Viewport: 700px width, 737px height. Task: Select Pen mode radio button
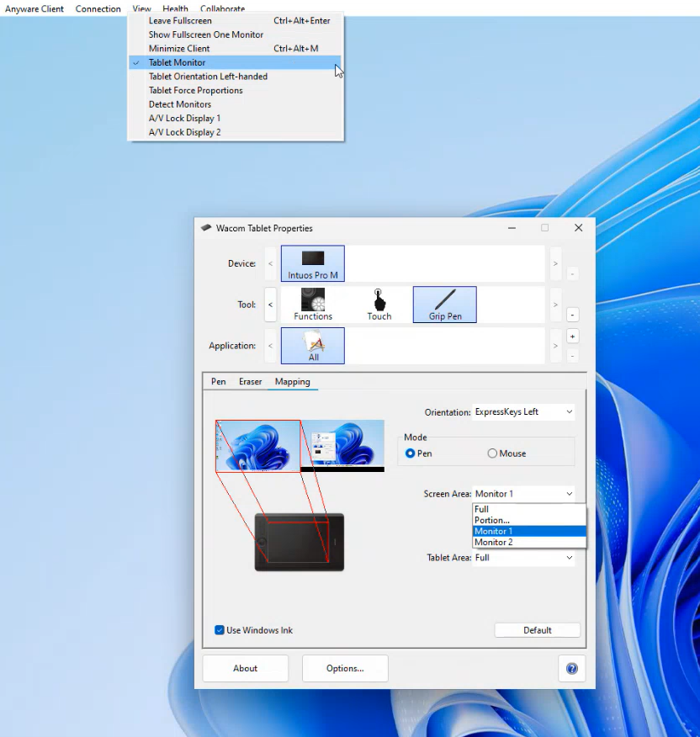[410, 453]
